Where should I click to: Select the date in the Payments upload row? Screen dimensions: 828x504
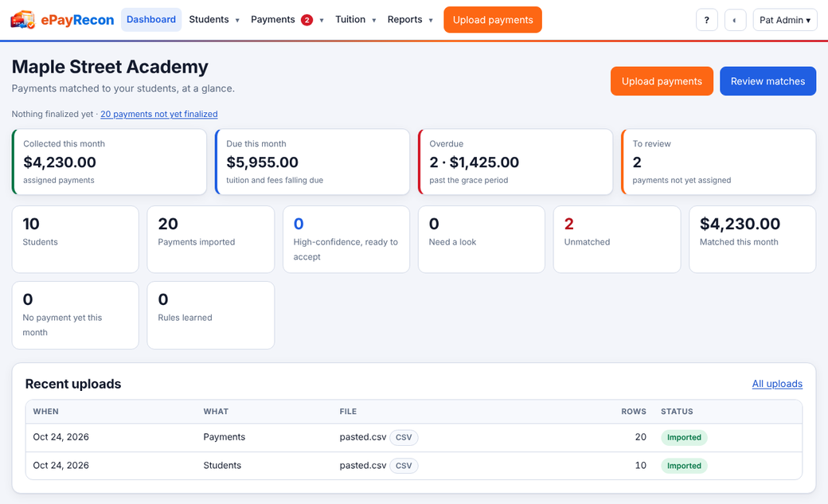click(x=61, y=437)
